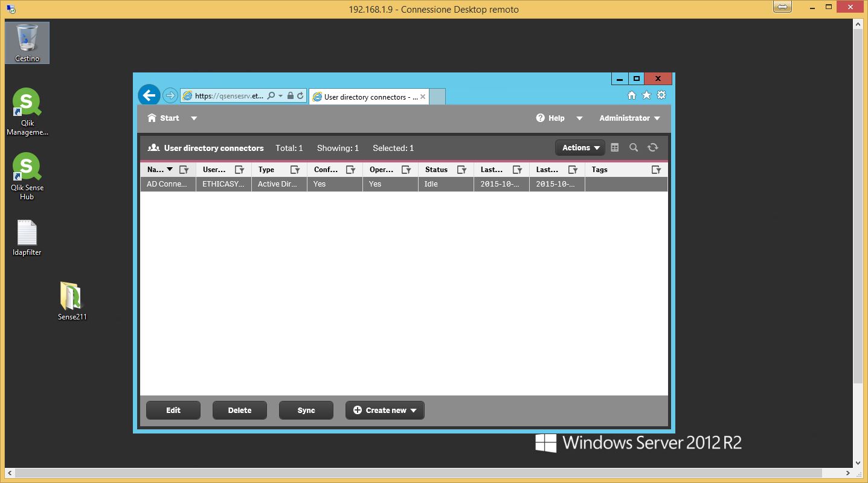Image resolution: width=868 pixels, height=483 pixels.
Task: Click the Status column header
Action: (436, 170)
